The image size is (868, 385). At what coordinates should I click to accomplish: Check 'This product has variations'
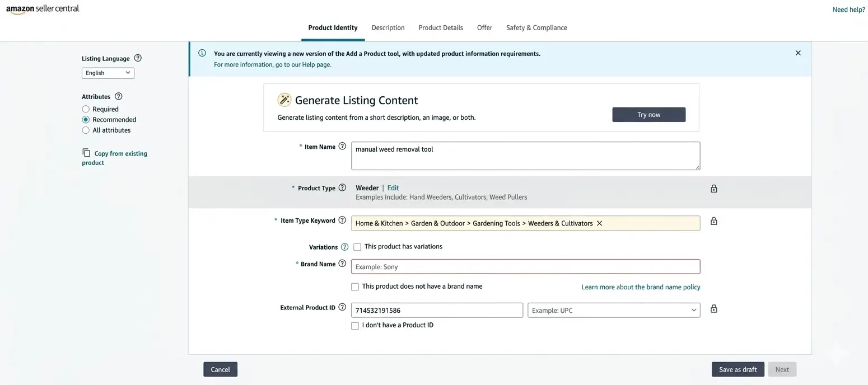(x=357, y=246)
